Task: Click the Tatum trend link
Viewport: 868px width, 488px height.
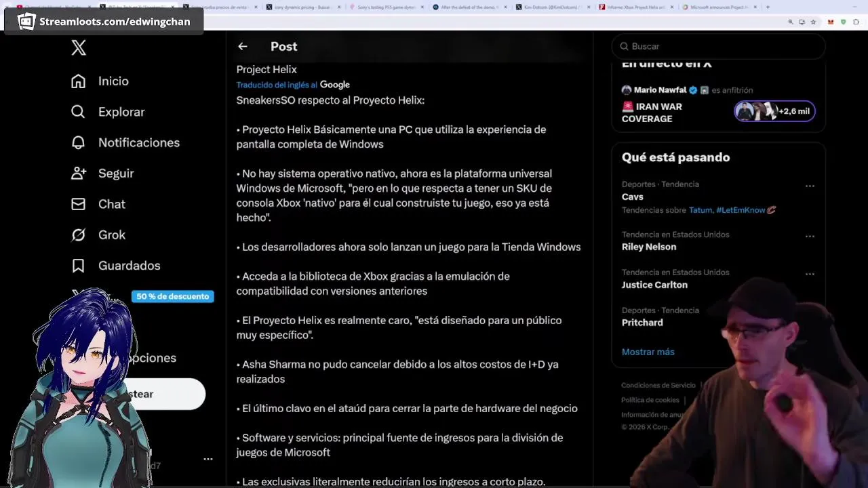Action: (701, 210)
